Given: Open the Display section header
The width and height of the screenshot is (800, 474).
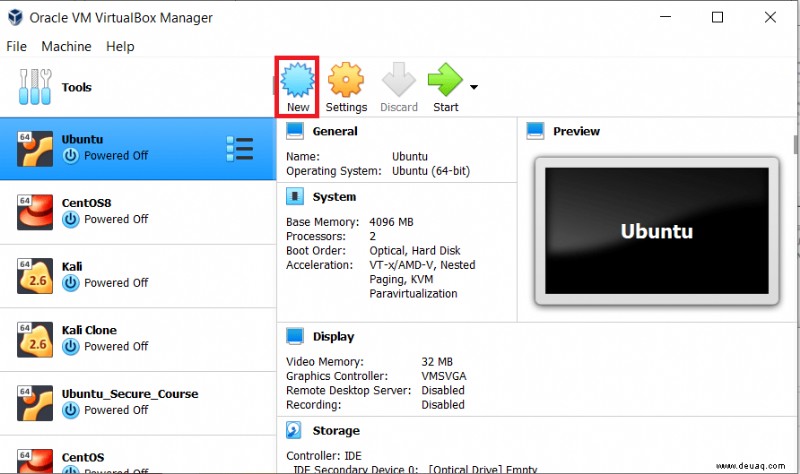Looking at the screenshot, I should 333,337.
